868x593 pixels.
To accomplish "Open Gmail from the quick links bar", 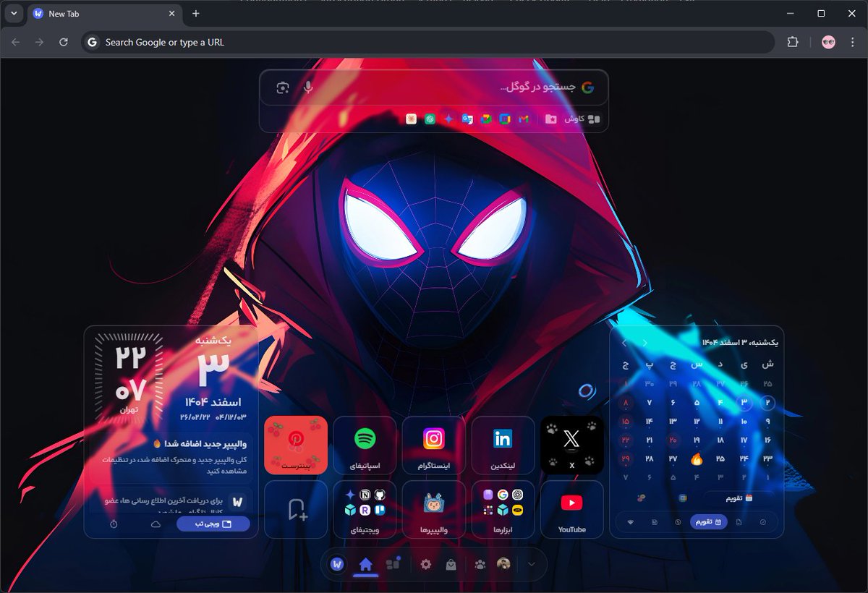I will tap(524, 119).
